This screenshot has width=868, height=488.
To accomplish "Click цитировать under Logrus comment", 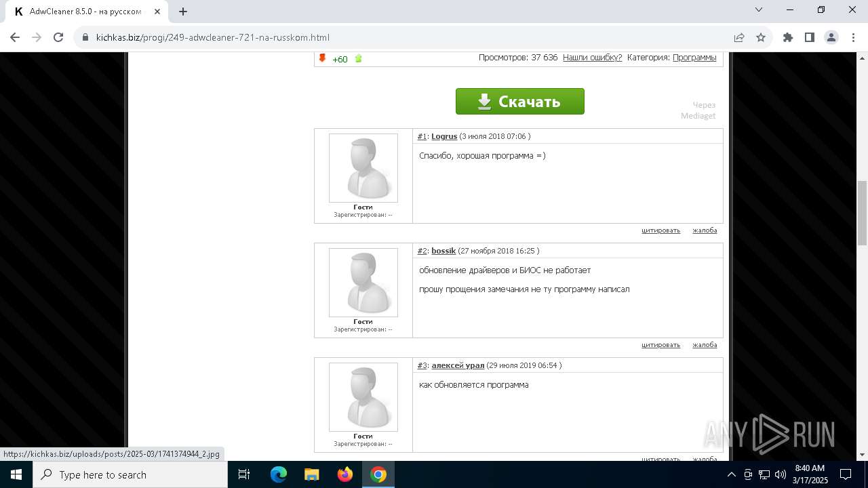I will pyautogui.click(x=660, y=230).
